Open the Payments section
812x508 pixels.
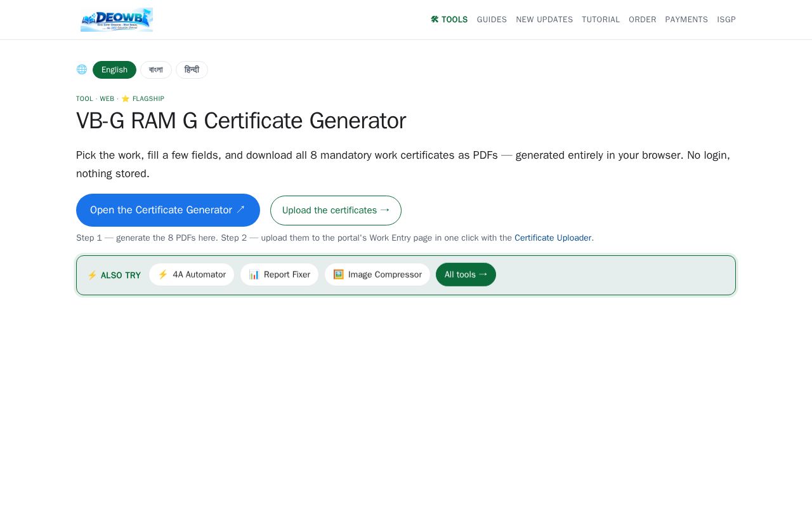coord(686,20)
